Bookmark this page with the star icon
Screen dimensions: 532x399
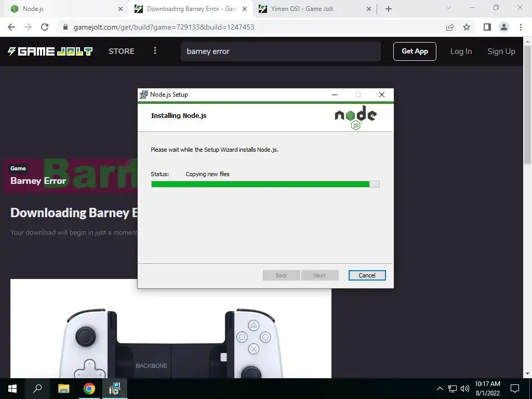click(x=467, y=27)
